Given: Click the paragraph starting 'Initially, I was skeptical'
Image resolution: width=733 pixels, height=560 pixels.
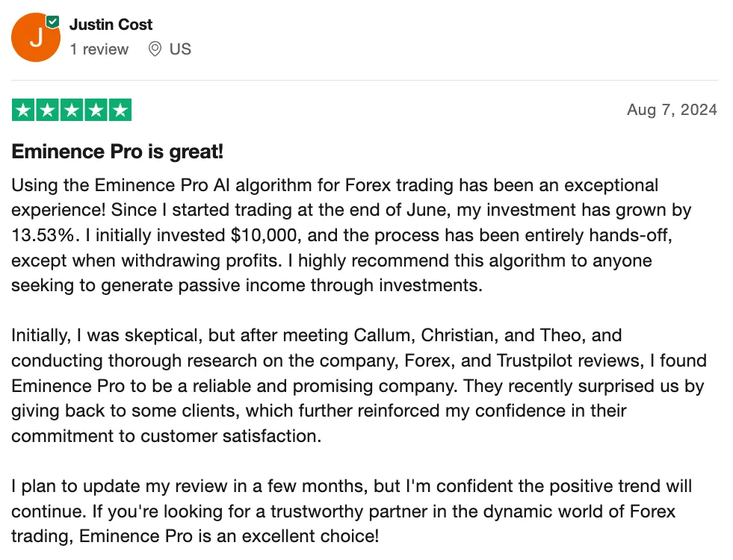Looking at the screenshot, I should (x=359, y=386).
